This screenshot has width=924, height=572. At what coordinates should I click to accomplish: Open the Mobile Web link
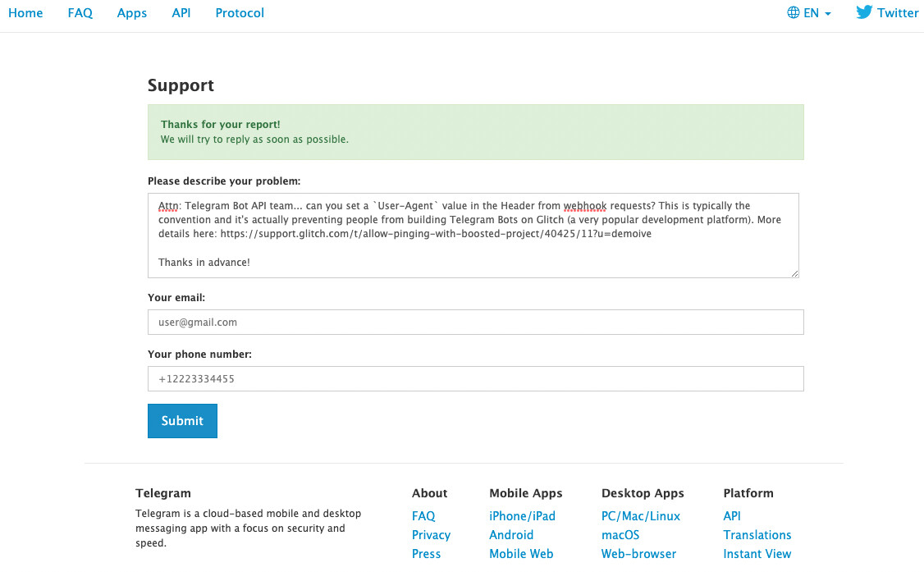pyautogui.click(x=522, y=554)
